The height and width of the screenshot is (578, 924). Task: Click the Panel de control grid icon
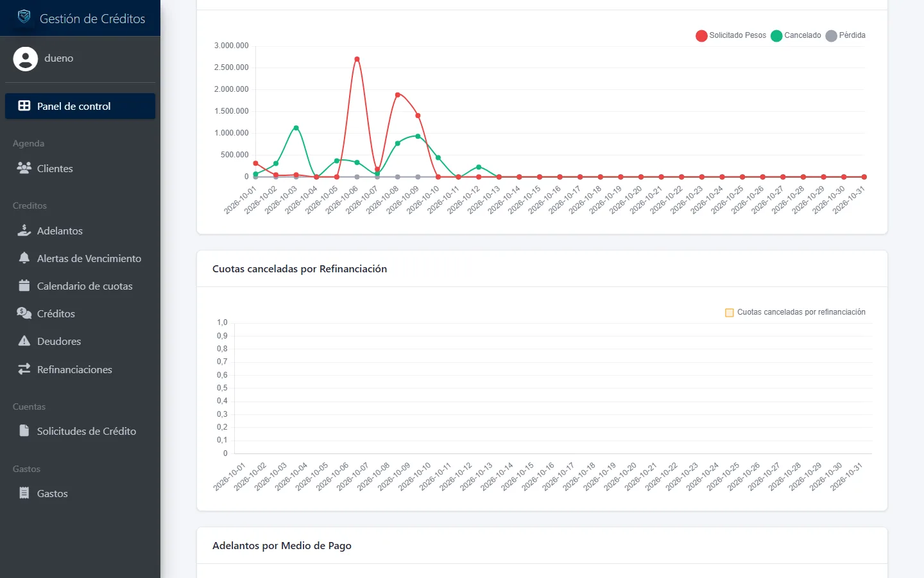[x=24, y=106]
